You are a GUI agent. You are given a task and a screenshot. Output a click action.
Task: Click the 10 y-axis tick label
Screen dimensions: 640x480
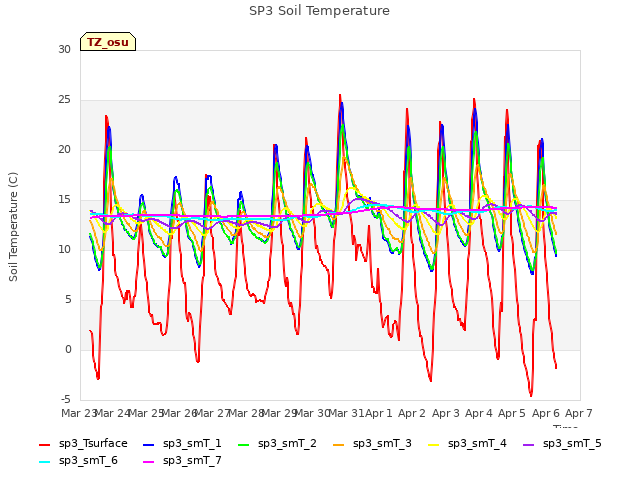tap(64, 249)
